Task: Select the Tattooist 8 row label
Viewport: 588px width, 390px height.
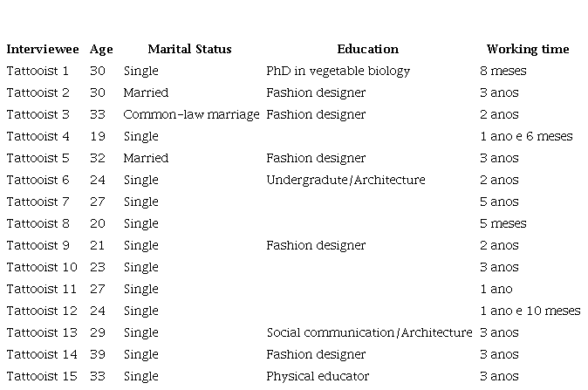Action: (38, 223)
